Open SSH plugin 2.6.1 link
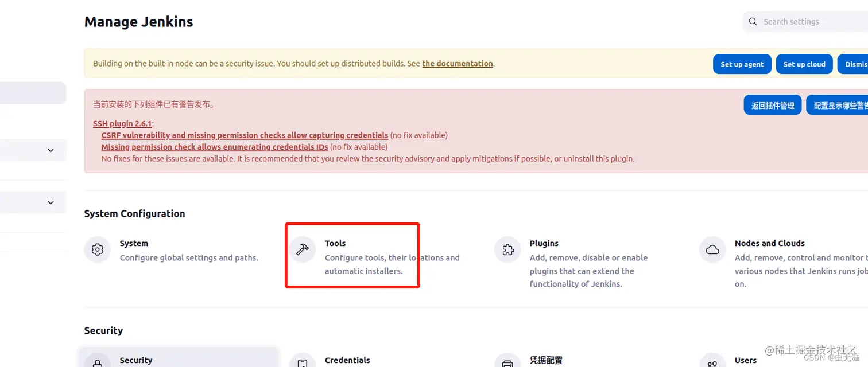 click(123, 124)
